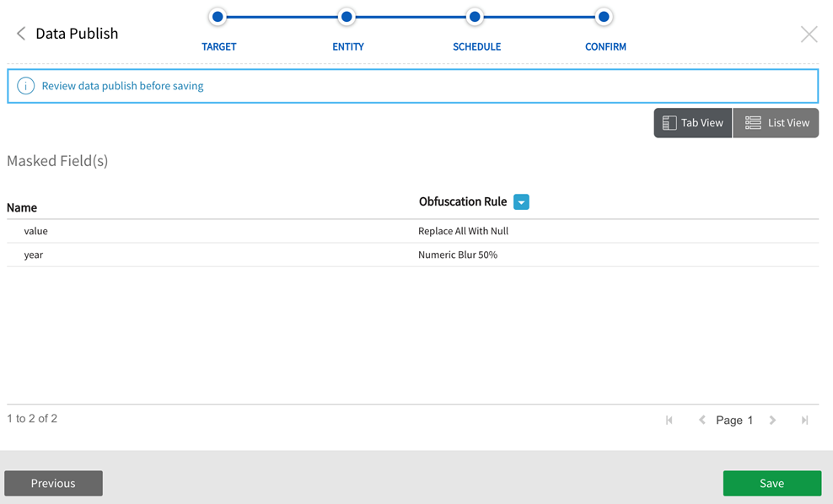The image size is (833, 504).
Task: Sort by the Name column header
Action: [22, 207]
